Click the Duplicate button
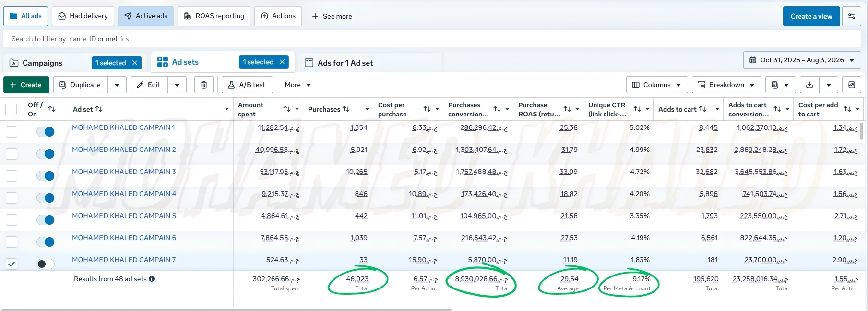 [80, 85]
